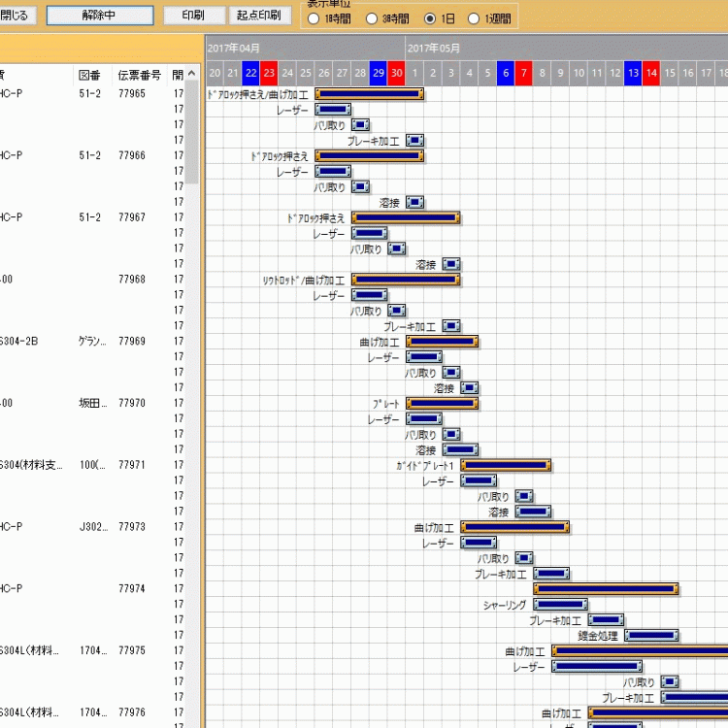Click the 閉じる button

point(17,15)
